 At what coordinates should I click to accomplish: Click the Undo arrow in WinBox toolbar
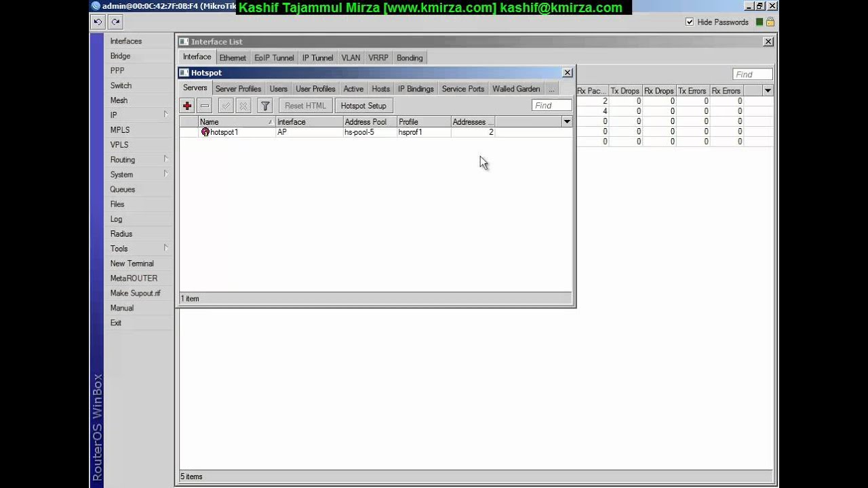pos(98,22)
